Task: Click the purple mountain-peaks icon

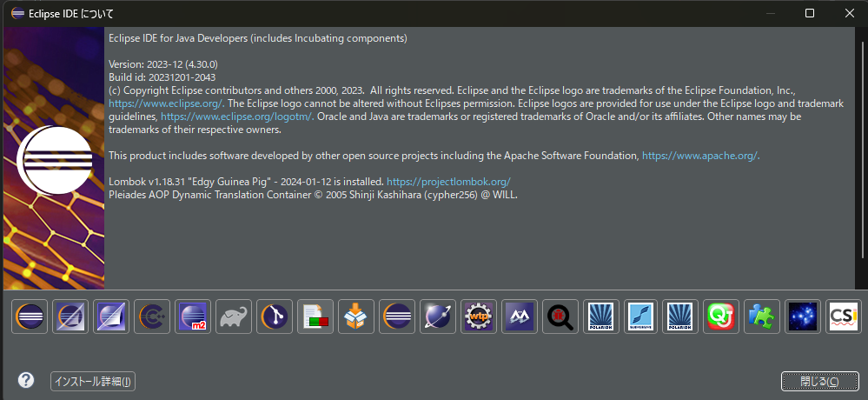Action: point(520,317)
